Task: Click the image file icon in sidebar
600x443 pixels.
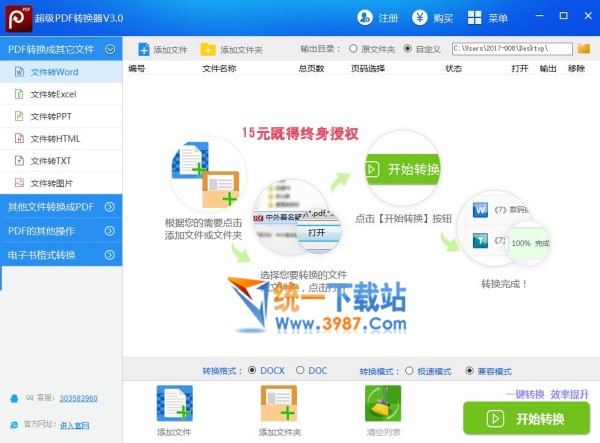Action: click(x=19, y=182)
